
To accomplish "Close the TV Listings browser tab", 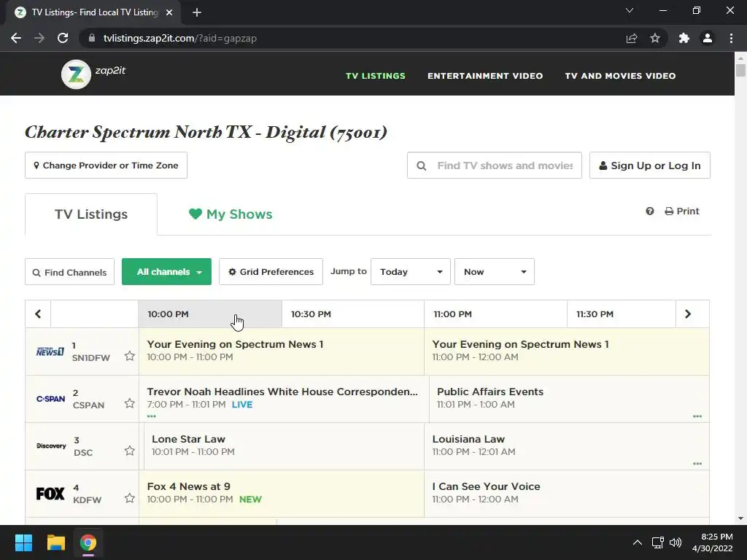I will [169, 12].
